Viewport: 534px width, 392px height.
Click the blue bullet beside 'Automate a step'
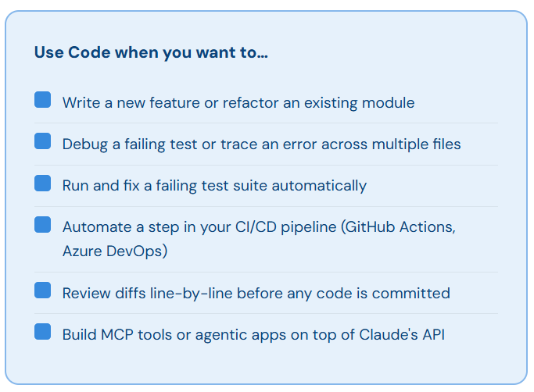tap(42, 225)
